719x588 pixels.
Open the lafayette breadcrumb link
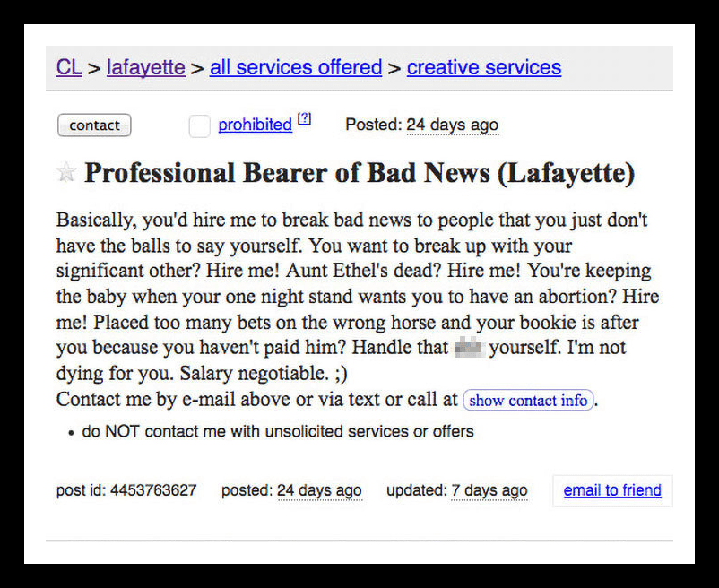pyautogui.click(x=146, y=68)
